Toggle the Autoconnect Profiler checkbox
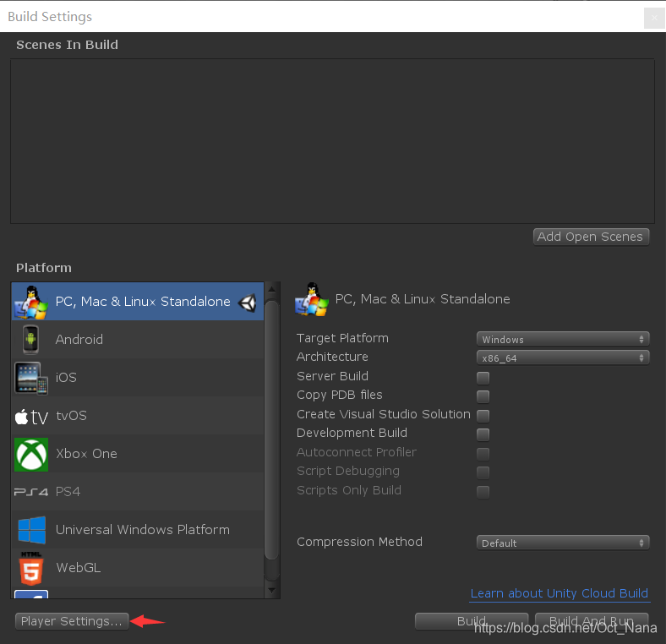The image size is (666, 644). coord(483,453)
